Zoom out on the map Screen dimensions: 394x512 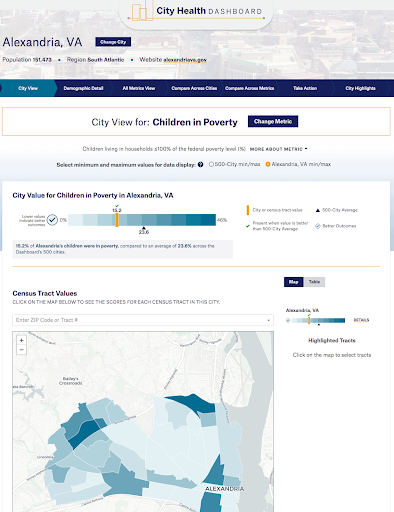click(21, 350)
